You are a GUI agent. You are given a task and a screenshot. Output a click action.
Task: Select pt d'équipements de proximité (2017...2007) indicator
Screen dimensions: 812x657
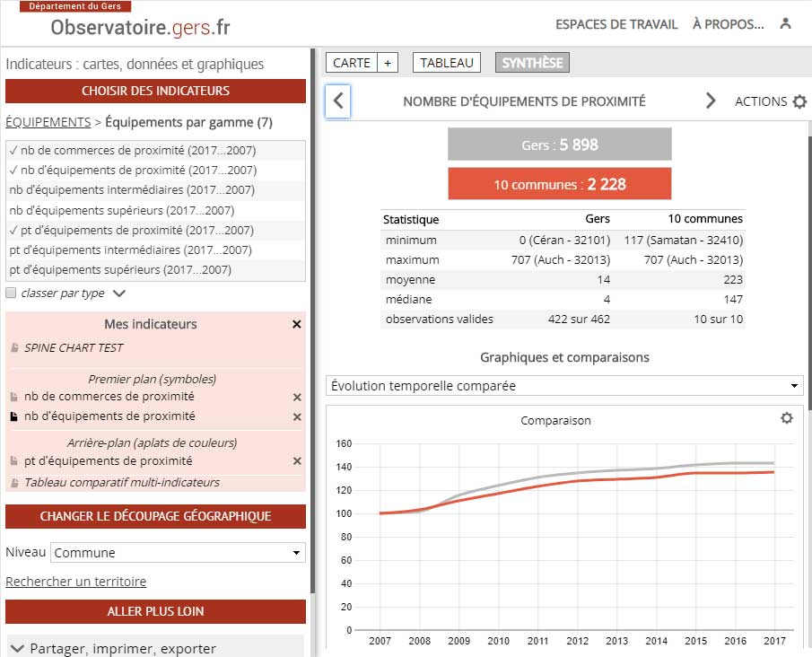coord(155,230)
